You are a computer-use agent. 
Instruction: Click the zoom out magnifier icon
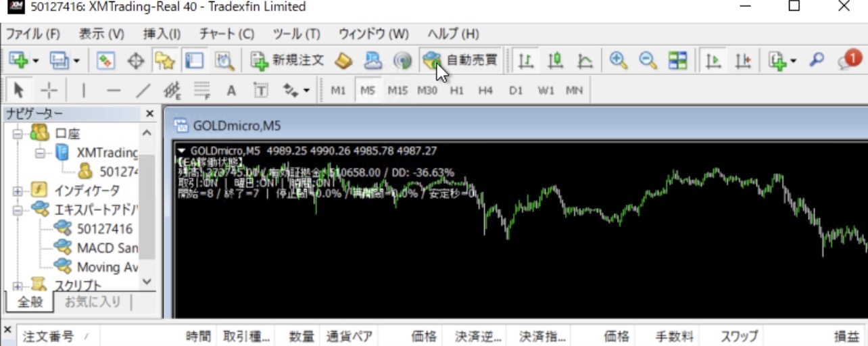click(x=648, y=61)
